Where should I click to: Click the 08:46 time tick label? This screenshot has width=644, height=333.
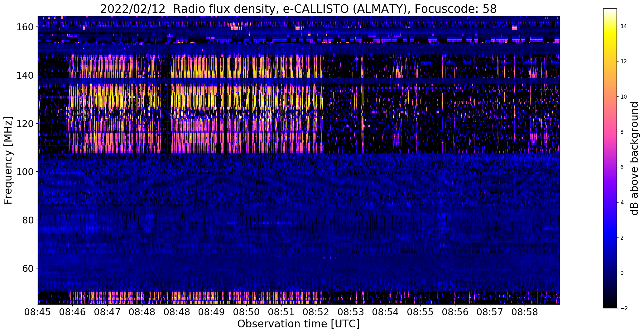tap(73, 312)
